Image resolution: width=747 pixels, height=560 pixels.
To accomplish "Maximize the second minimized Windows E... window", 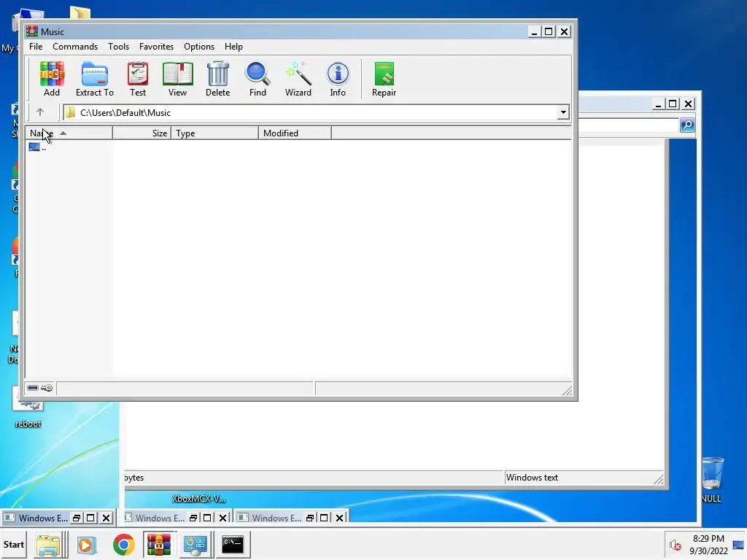I will tap(207, 518).
